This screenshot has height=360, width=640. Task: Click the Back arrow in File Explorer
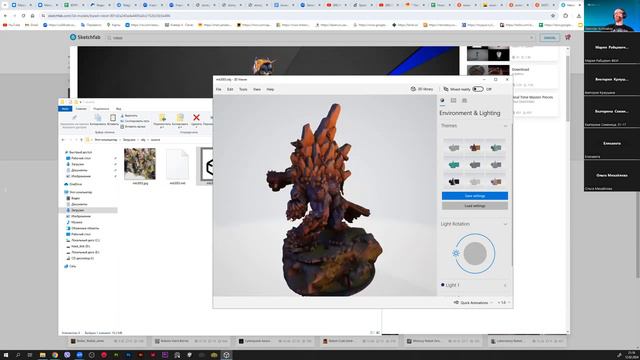click(x=63, y=140)
